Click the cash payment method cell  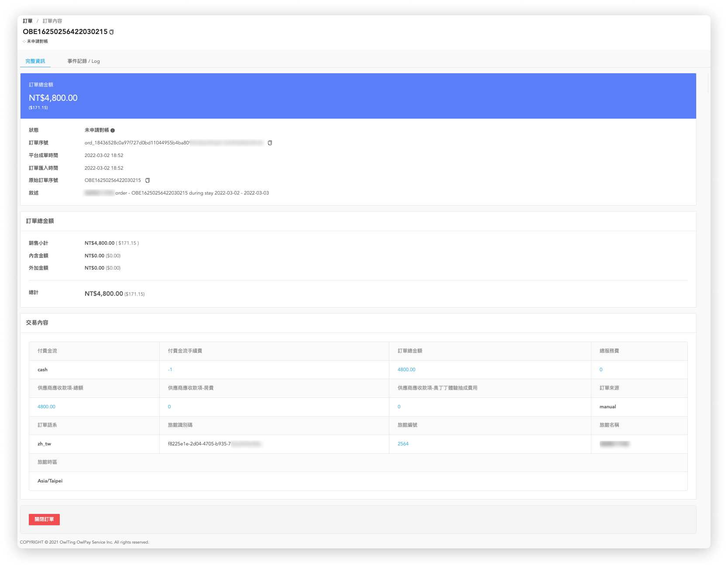[94, 370]
